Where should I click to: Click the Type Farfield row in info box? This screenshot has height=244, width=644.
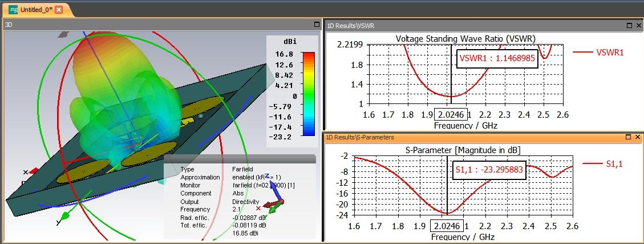[x=216, y=169]
